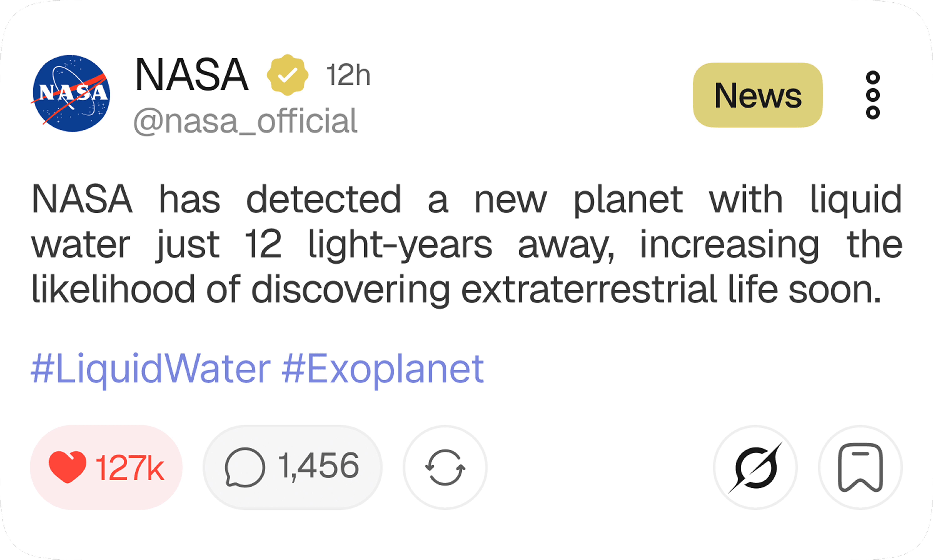The width and height of the screenshot is (933, 560).
Task: Bookmark the post with the bookmark icon
Action: pyautogui.click(x=860, y=467)
